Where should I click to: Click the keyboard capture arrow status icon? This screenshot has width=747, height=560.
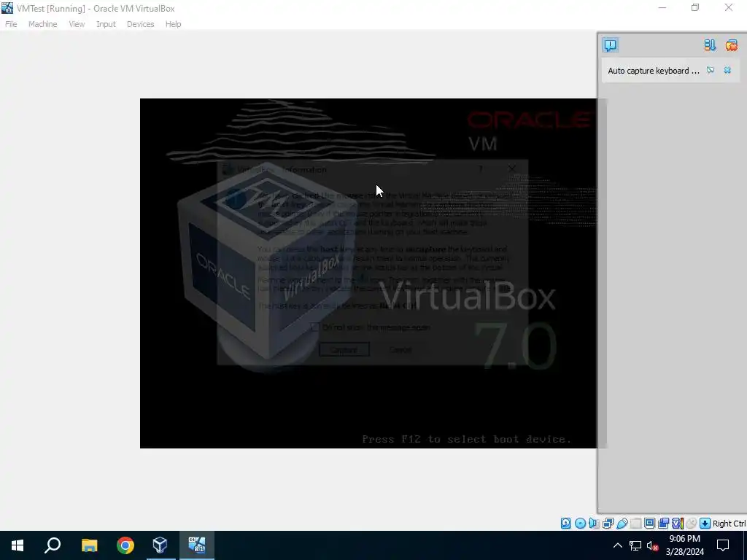click(705, 524)
